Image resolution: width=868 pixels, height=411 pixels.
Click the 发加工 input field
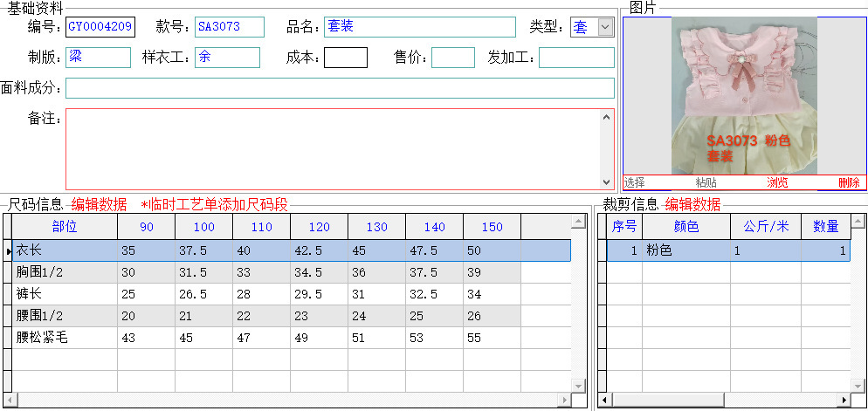pyautogui.click(x=576, y=58)
